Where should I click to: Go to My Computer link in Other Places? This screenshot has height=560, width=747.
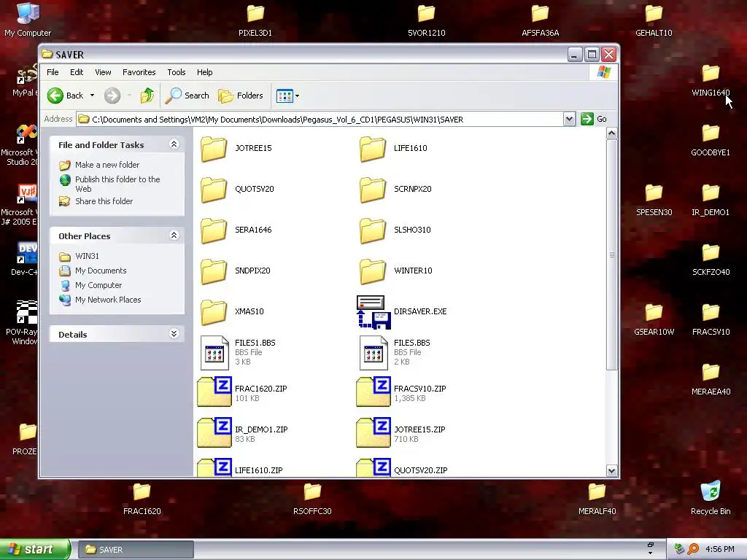[98, 285]
